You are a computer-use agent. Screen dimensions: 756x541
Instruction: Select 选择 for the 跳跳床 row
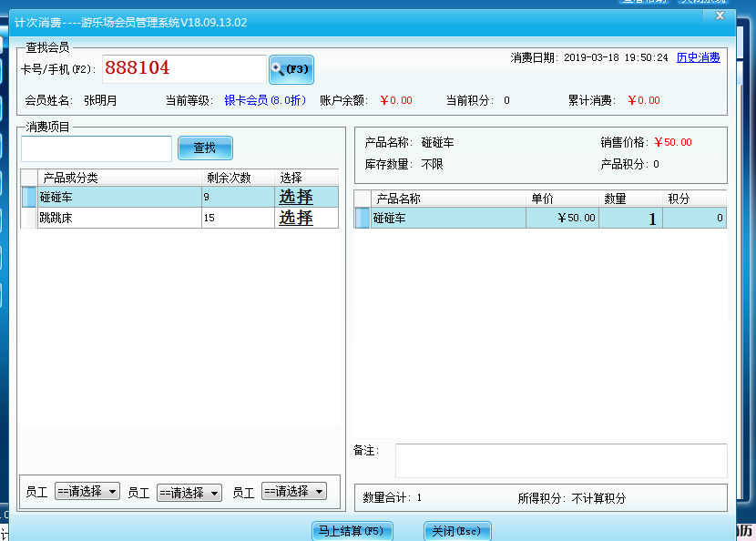point(296,218)
